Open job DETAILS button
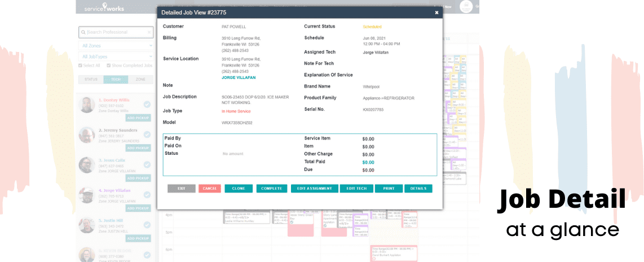 click(418, 189)
